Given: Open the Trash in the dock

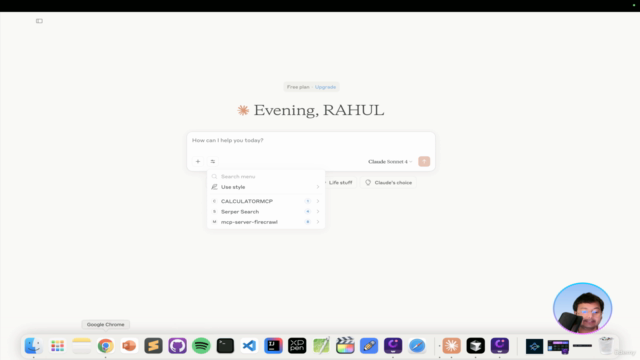Looking at the screenshot, I should point(606,346).
